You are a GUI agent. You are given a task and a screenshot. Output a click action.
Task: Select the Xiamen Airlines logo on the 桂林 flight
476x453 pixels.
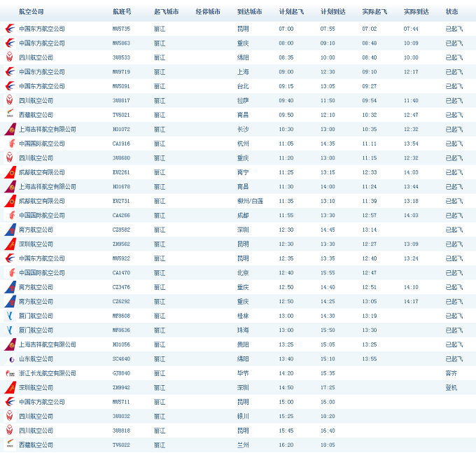pos(10,316)
